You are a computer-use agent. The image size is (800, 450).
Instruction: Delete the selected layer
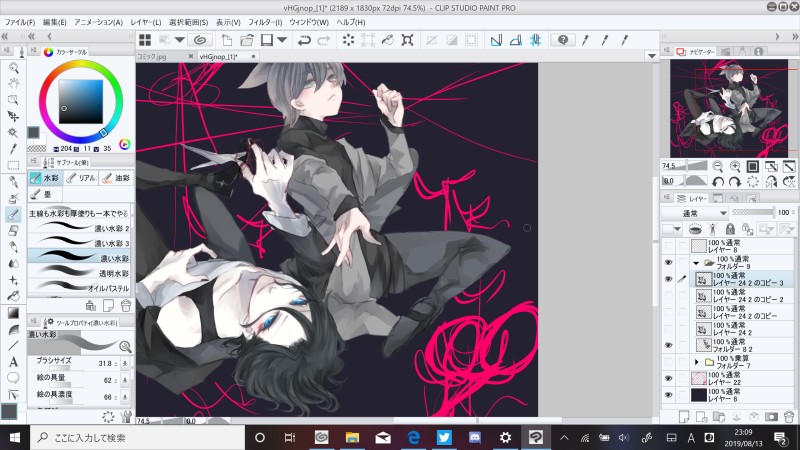[x=789, y=417]
